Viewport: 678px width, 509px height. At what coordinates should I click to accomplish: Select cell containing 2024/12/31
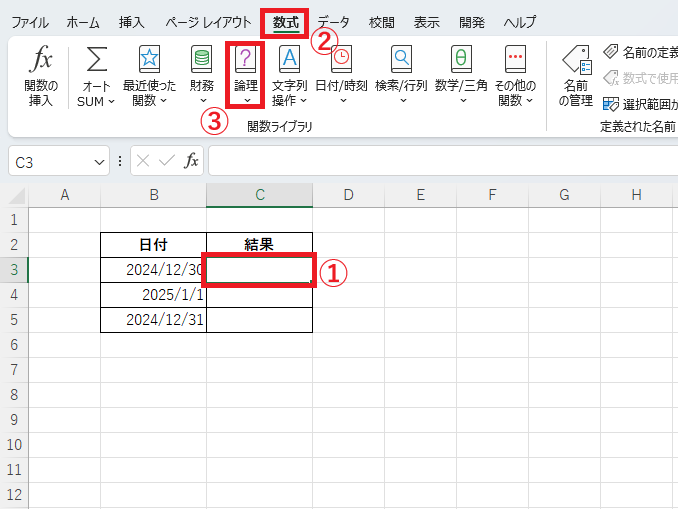pos(154,320)
